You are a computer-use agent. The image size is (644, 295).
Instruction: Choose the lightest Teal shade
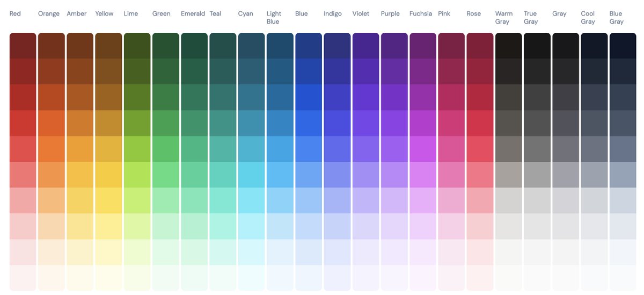click(x=223, y=278)
